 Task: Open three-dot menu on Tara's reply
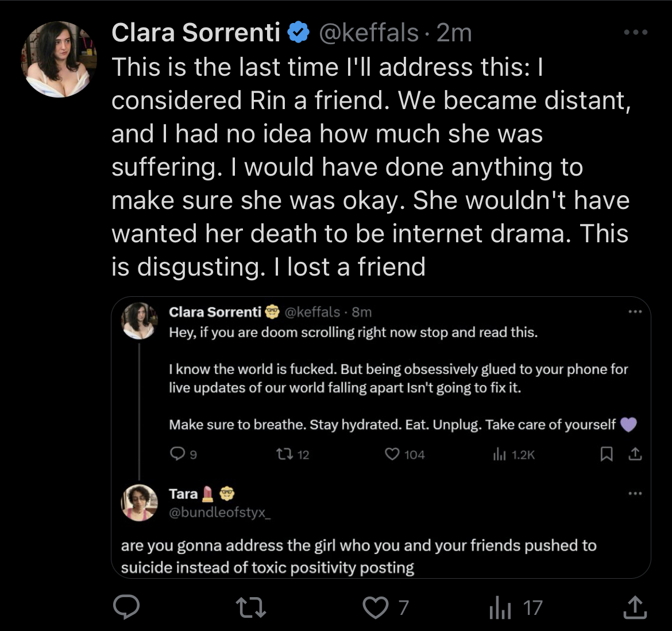[x=635, y=494]
